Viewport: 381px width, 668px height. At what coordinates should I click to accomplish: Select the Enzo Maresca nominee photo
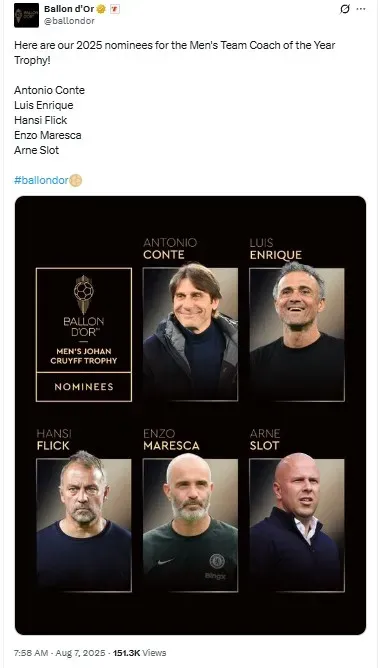190,524
